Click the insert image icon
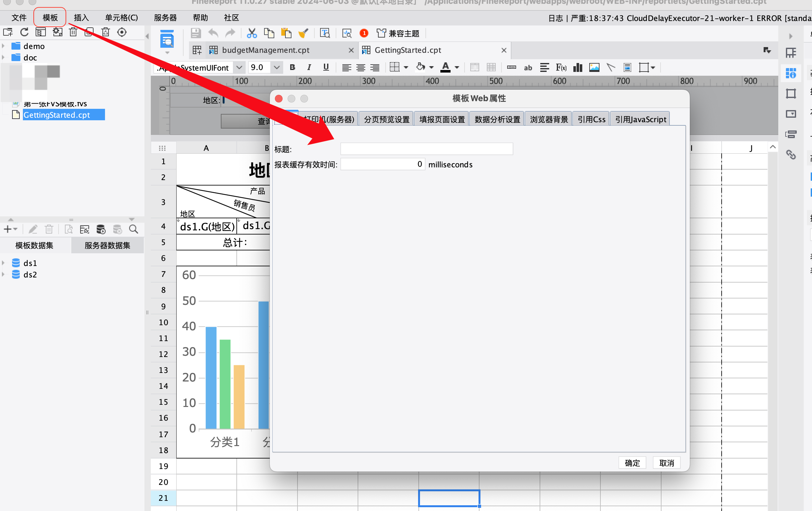812x511 pixels. tap(594, 67)
